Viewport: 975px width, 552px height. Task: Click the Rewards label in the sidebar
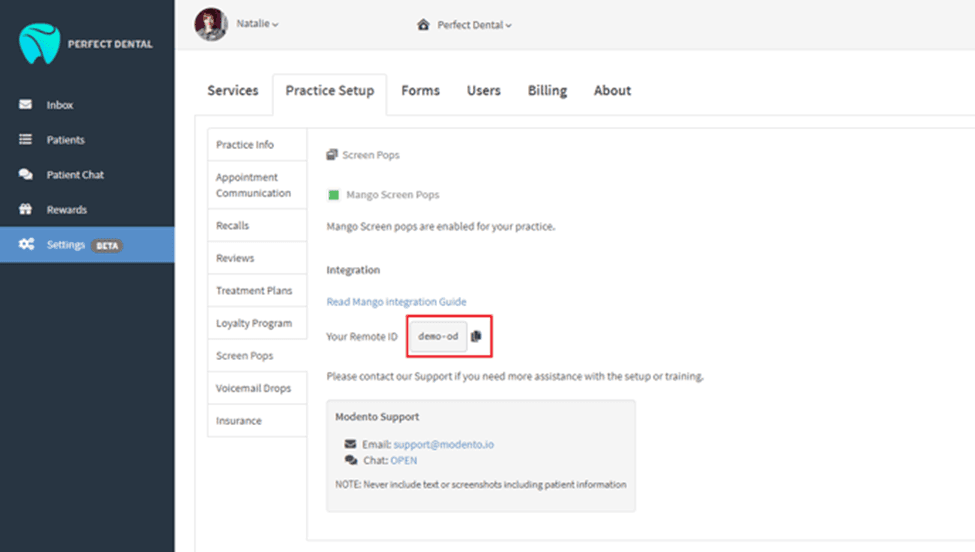pyautogui.click(x=67, y=209)
